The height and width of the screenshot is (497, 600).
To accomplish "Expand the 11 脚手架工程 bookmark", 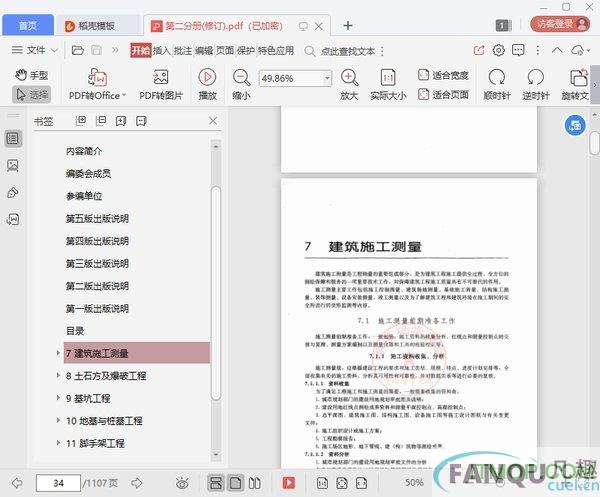I will click(x=58, y=443).
